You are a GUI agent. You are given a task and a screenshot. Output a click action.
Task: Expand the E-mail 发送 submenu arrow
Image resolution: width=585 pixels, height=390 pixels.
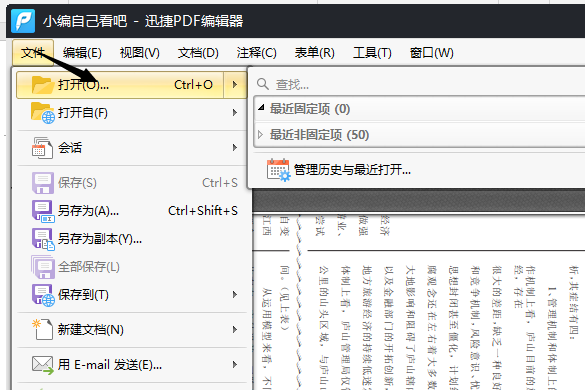coord(235,365)
